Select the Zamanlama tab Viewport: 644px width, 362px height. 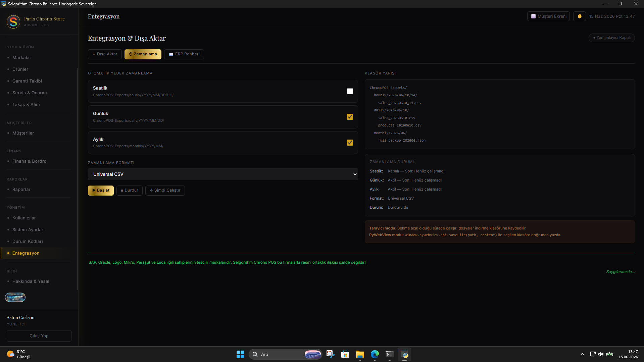143,54
